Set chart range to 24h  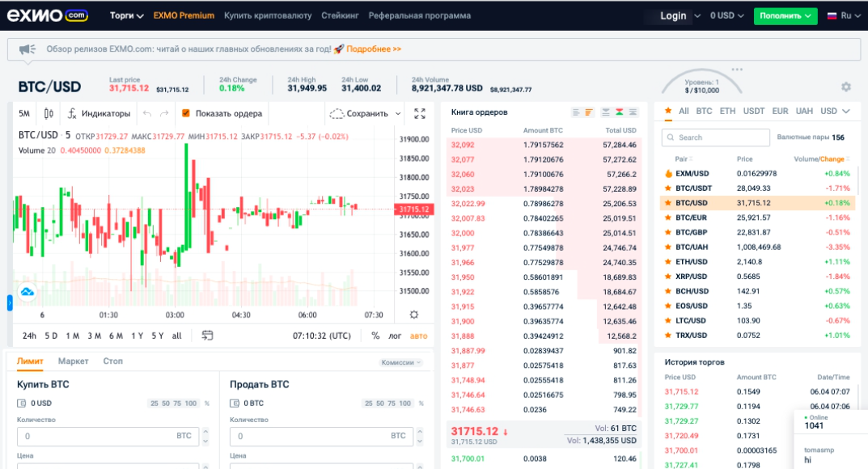(29, 336)
